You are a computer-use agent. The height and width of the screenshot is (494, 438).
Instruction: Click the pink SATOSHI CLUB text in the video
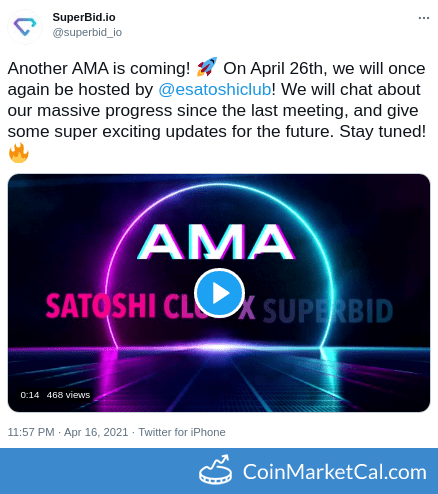[125, 306]
